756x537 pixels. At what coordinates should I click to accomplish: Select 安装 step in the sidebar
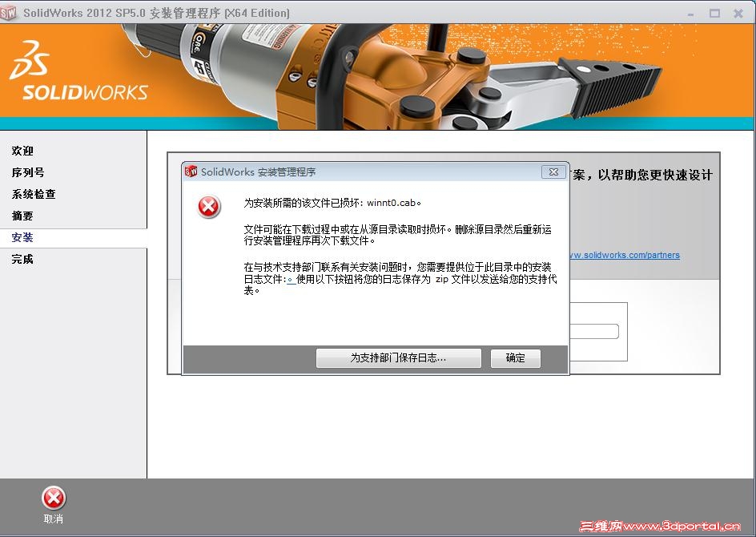point(22,237)
